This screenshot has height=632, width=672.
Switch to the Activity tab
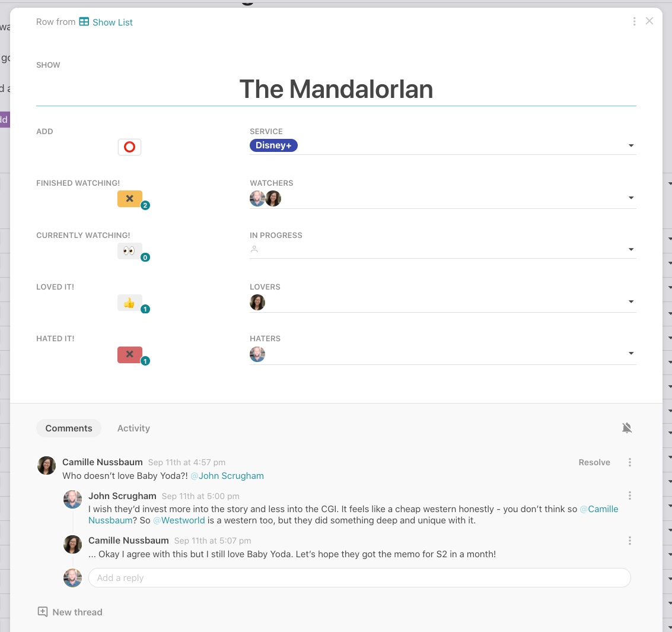133,428
